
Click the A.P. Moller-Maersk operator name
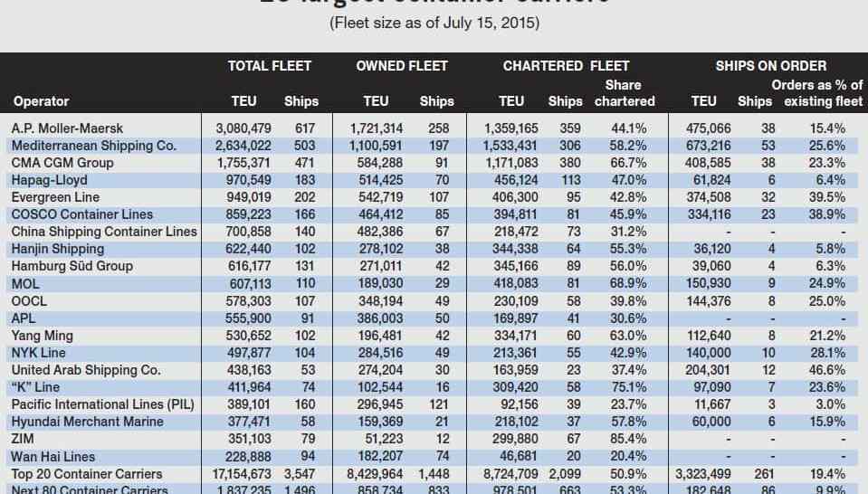coord(67,128)
